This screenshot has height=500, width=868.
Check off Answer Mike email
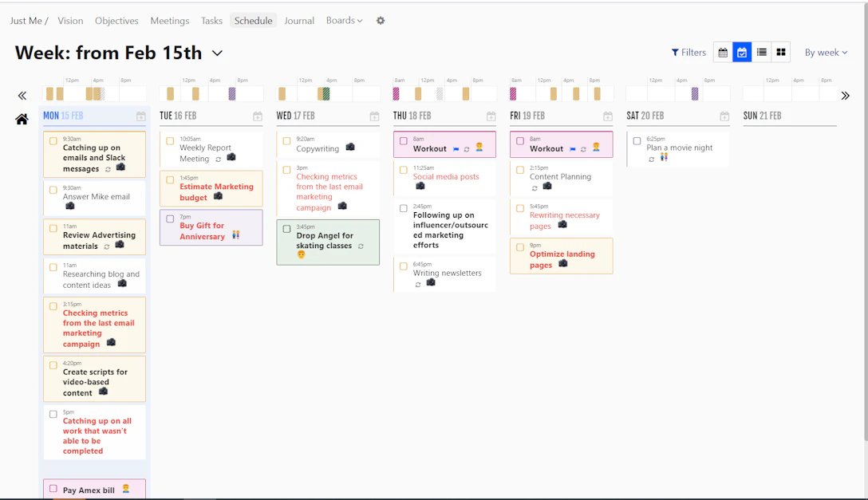point(53,190)
